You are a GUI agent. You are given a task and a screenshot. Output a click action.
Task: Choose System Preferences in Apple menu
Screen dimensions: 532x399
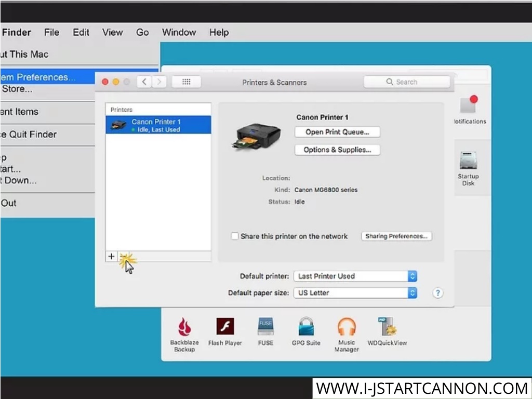[x=48, y=77]
